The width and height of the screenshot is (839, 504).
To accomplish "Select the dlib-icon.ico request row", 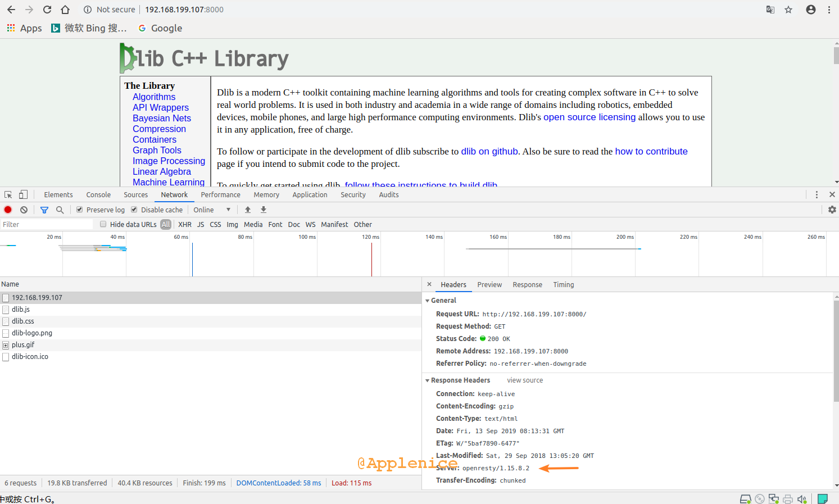I will coord(211,357).
